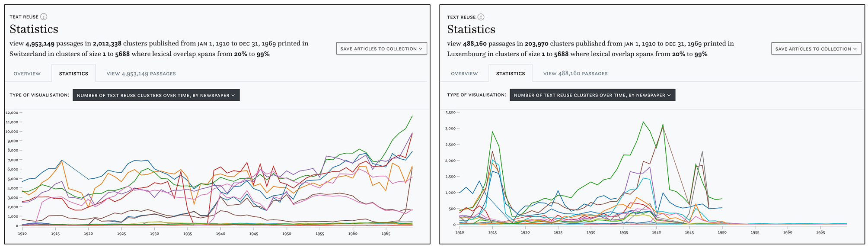Click the 3,500 y-axis label on right chart

pos(450,113)
